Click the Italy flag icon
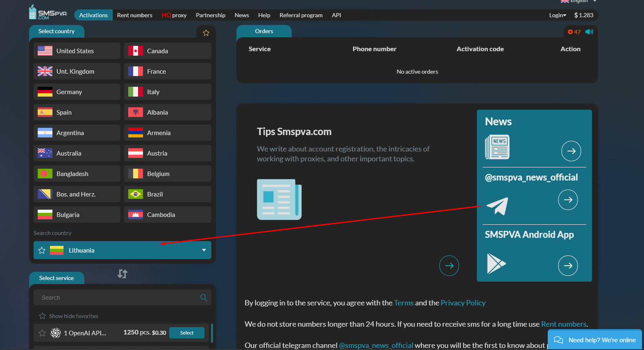Screen dimensions: 644x350 coord(136,92)
